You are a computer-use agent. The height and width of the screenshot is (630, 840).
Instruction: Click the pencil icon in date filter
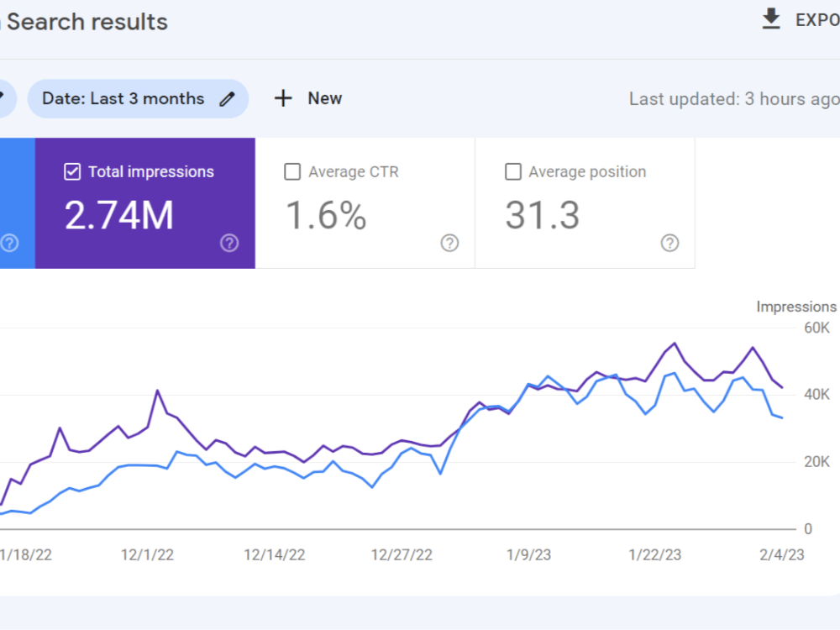point(227,98)
